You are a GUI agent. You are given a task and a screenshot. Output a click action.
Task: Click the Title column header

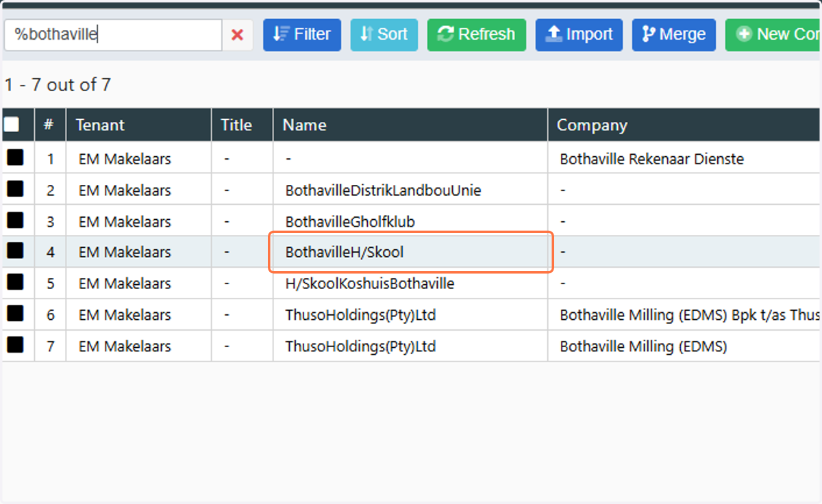click(236, 125)
